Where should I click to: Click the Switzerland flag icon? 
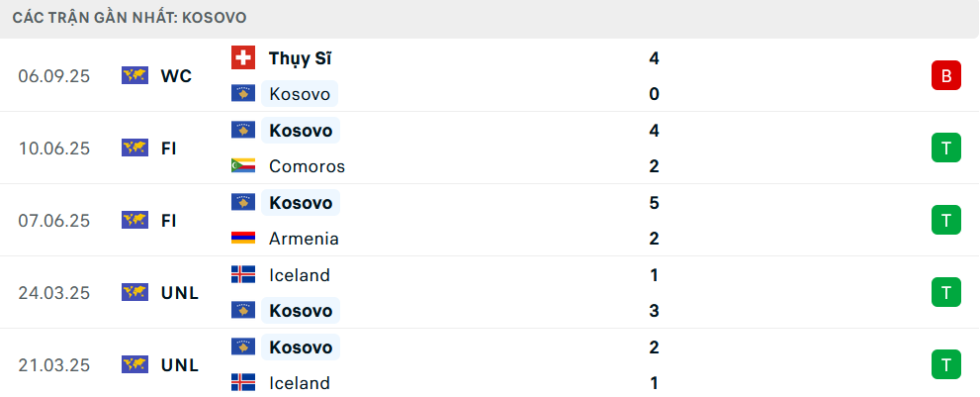pyautogui.click(x=243, y=58)
